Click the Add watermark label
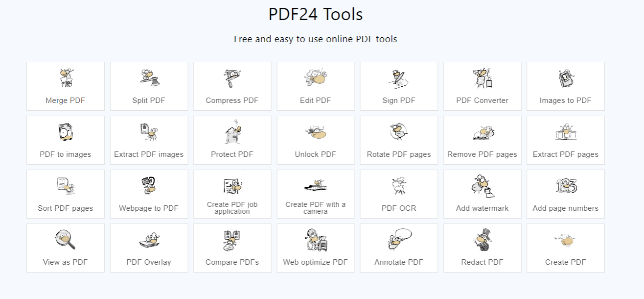The width and height of the screenshot is (644, 299). tap(483, 208)
